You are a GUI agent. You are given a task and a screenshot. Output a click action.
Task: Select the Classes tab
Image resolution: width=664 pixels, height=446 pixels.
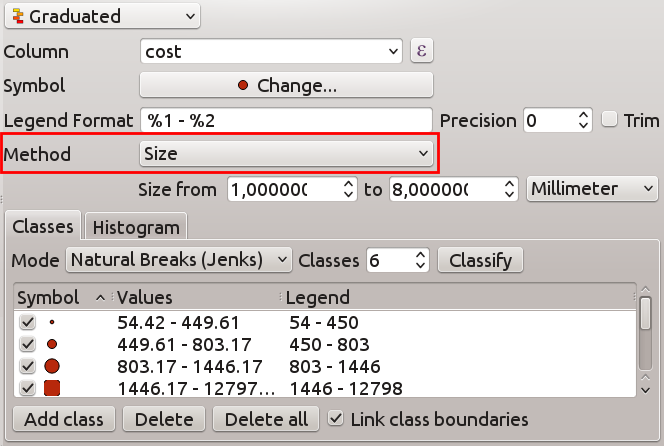43,227
